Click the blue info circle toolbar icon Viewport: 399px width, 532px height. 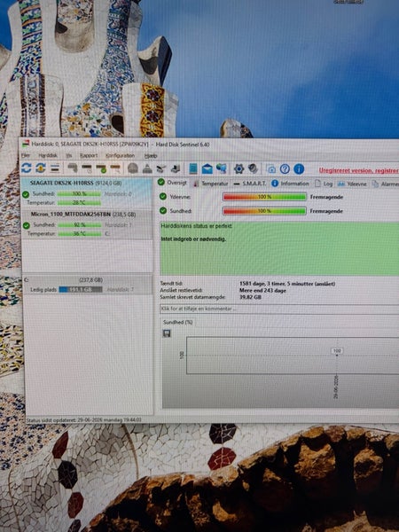click(x=299, y=168)
